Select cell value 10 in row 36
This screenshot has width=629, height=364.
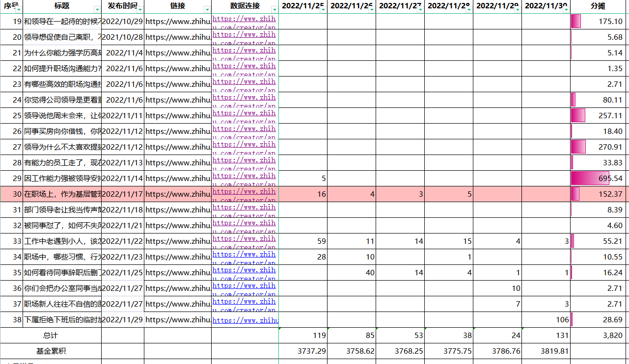click(x=497, y=288)
